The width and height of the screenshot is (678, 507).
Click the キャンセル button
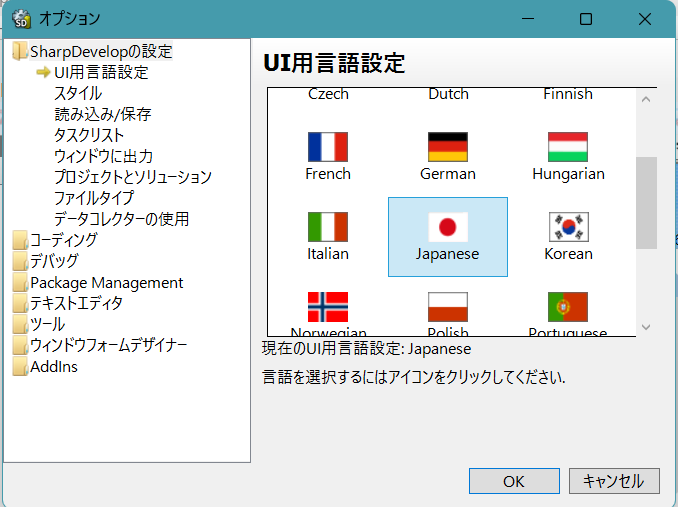tap(614, 481)
